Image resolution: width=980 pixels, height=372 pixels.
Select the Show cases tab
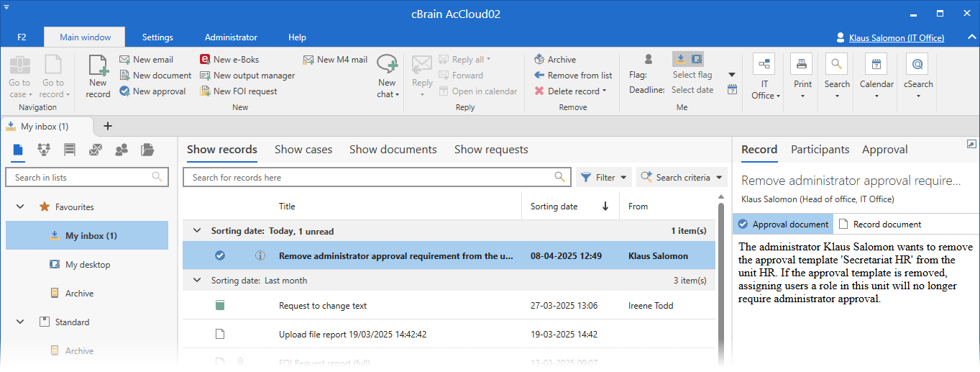303,150
